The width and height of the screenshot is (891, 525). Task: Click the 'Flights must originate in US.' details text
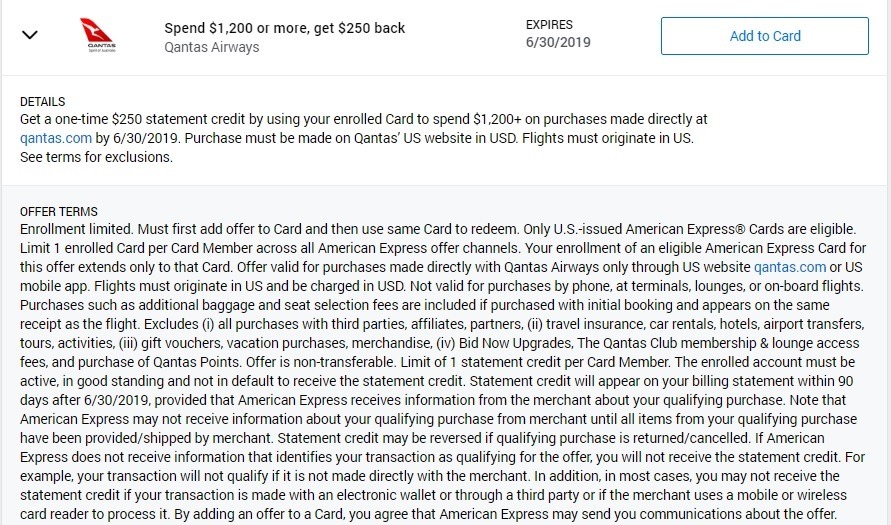(607, 138)
